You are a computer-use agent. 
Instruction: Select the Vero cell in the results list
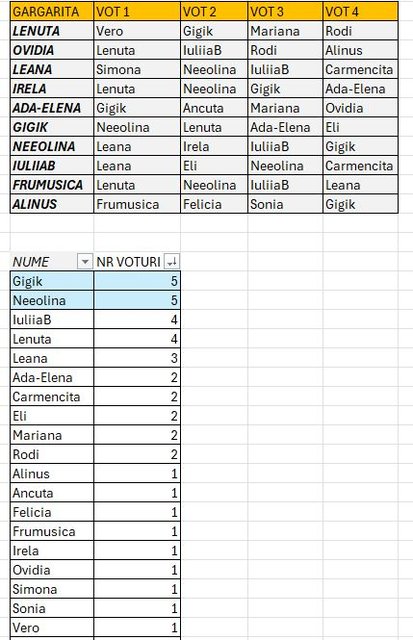52,627
